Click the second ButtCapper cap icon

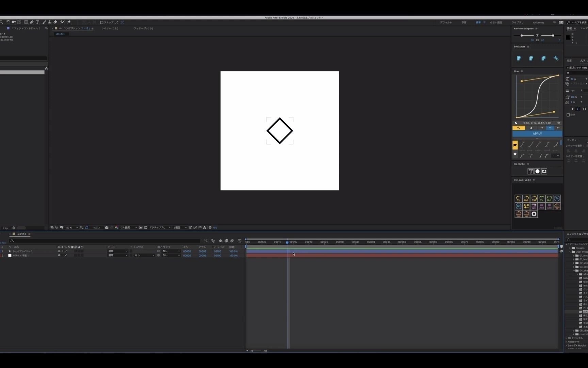[531, 58]
